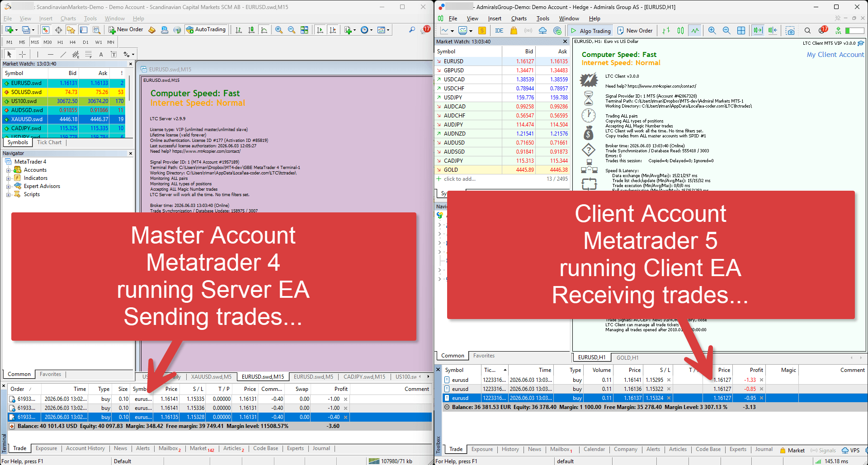This screenshot has width=868, height=465.
Task: Open MT4 MetaEditor book icon
Action: point(152,30)
